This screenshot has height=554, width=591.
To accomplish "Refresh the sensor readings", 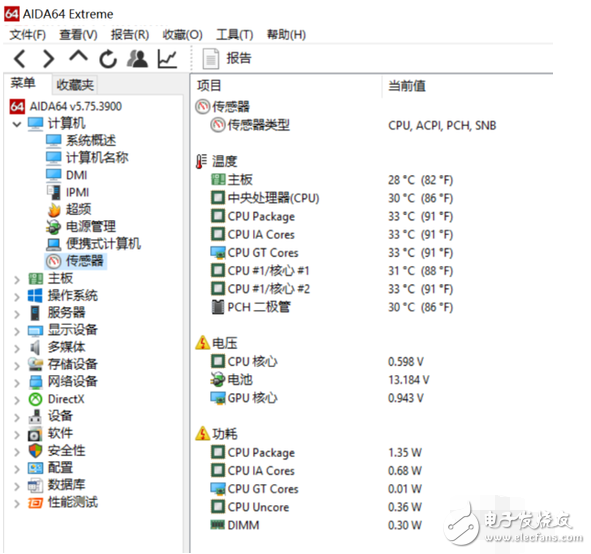I will [x=108, y=59].
